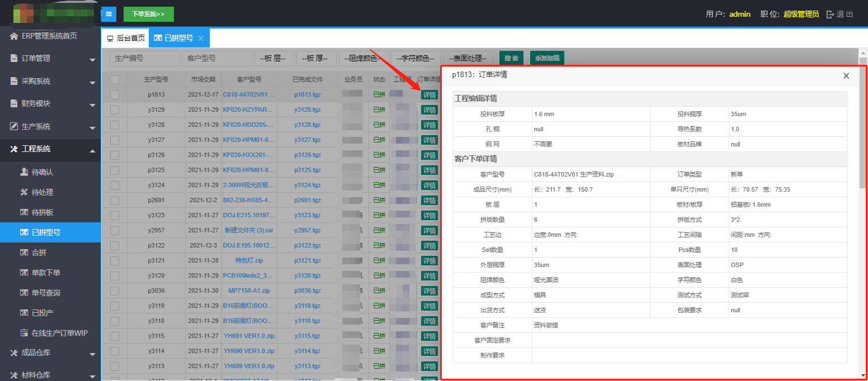The image size is (868, 381).
Task: Click the ERP管理系统首页 home icon
Action: [x=14, y=36]
